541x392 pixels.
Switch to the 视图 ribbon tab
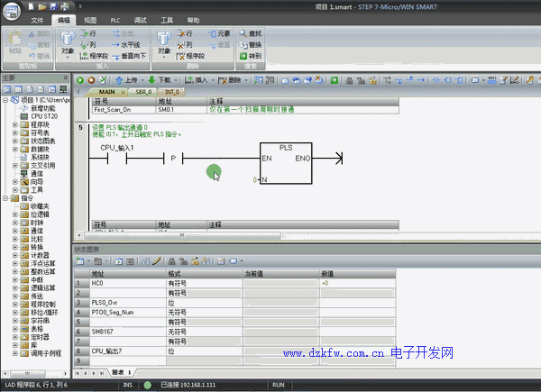pyautogui.click(x=90, y=21)
